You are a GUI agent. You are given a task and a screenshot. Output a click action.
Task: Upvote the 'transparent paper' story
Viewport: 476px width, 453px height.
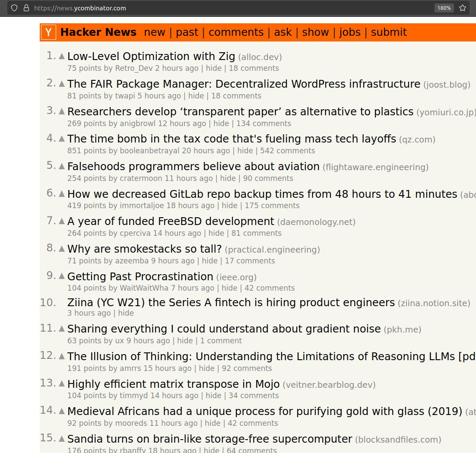62,111
